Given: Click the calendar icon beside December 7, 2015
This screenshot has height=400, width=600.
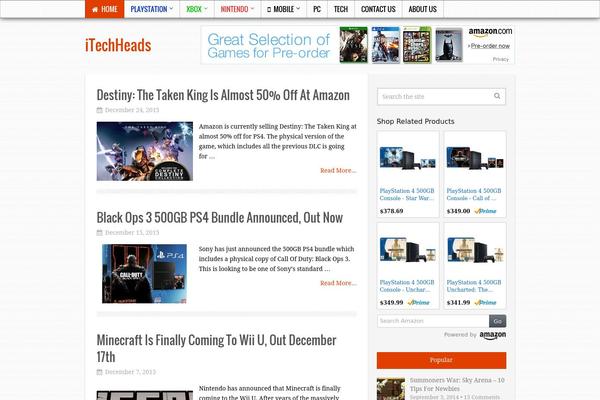Looking at the screenshot, I should [x=99, y=372].
